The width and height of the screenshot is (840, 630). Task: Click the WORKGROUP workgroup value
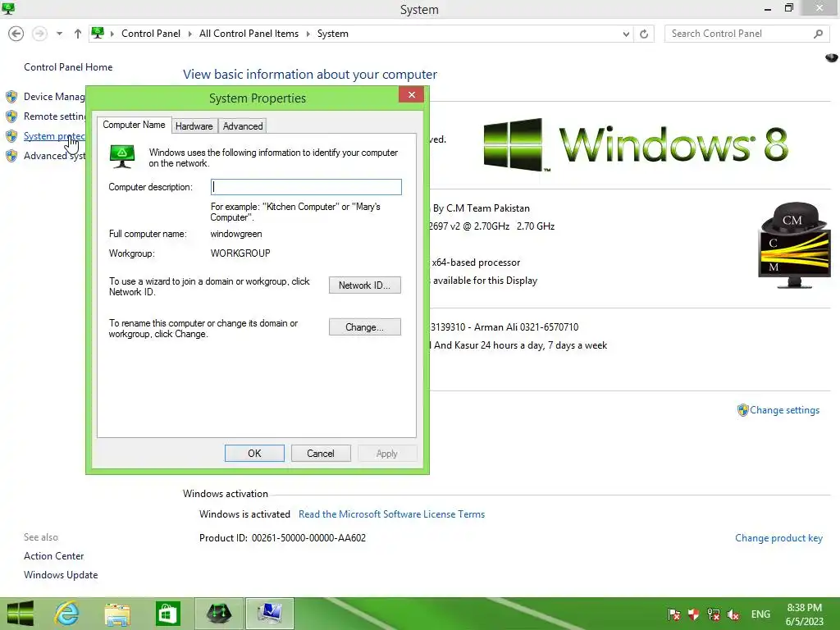click(240, 253)
